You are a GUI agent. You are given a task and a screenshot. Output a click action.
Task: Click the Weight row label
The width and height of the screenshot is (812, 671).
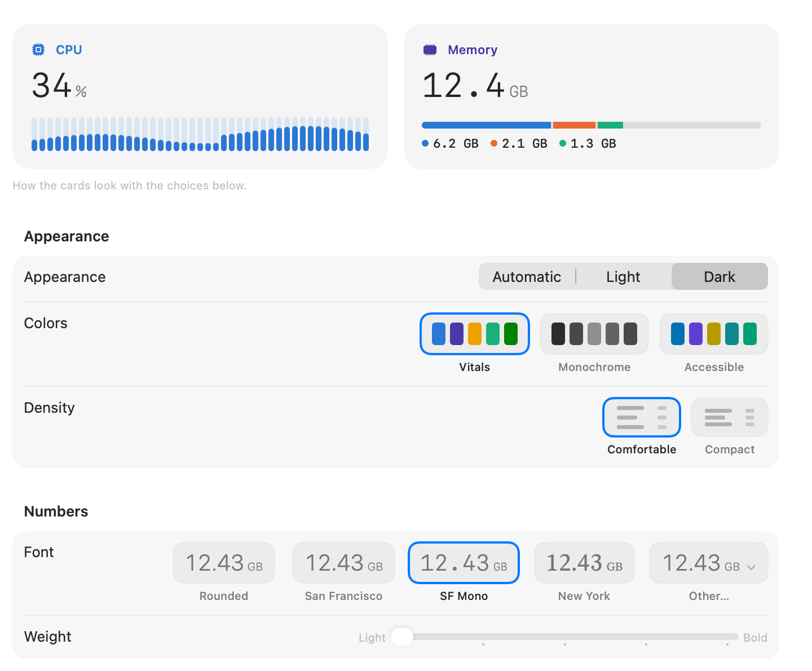[x=47, y=637]
